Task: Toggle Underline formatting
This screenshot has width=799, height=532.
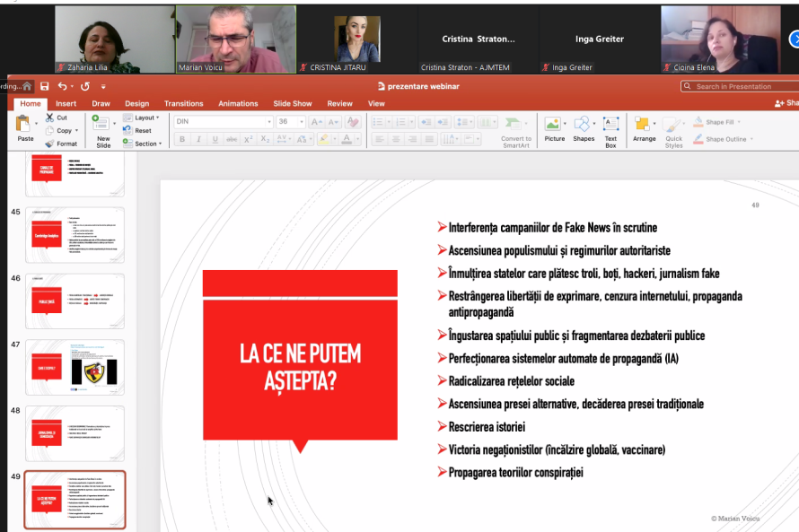Action: [x=215, y=139]
